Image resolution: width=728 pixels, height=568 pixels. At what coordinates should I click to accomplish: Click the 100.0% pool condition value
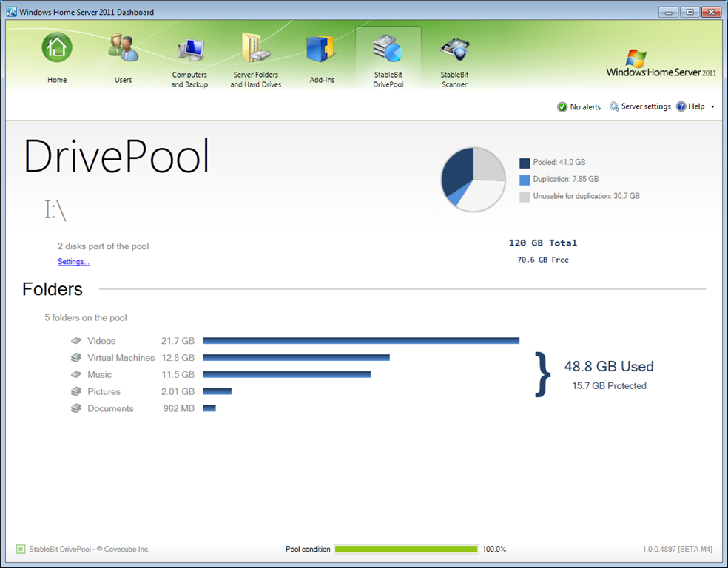click(x=494, y=549)
